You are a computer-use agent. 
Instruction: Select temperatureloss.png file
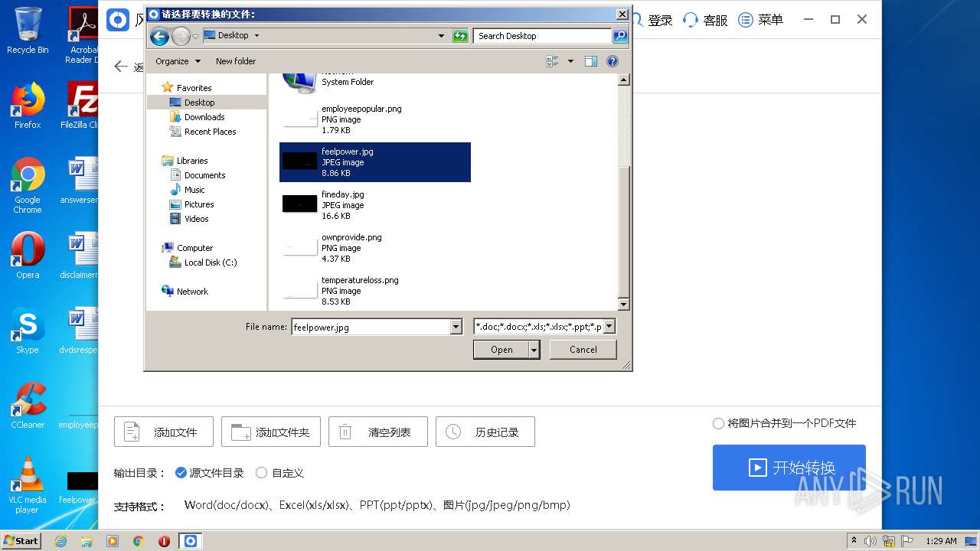pyautogui.click(x=375, y=291)
